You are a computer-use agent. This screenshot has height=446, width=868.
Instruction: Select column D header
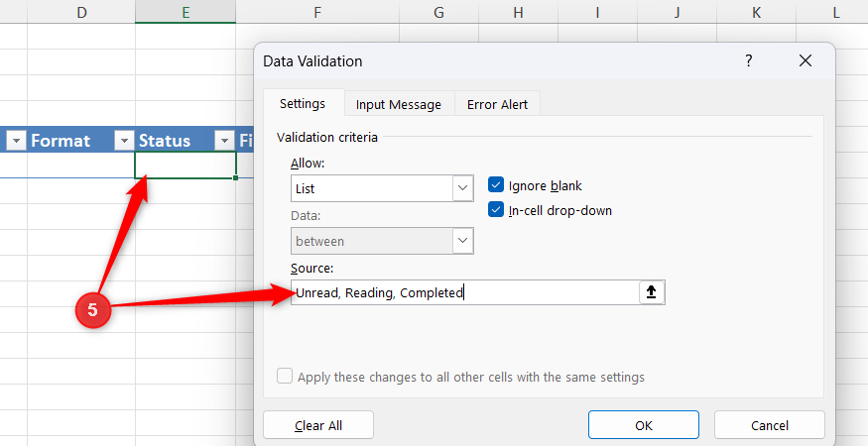pyautogui.click(x=81, y=12)
